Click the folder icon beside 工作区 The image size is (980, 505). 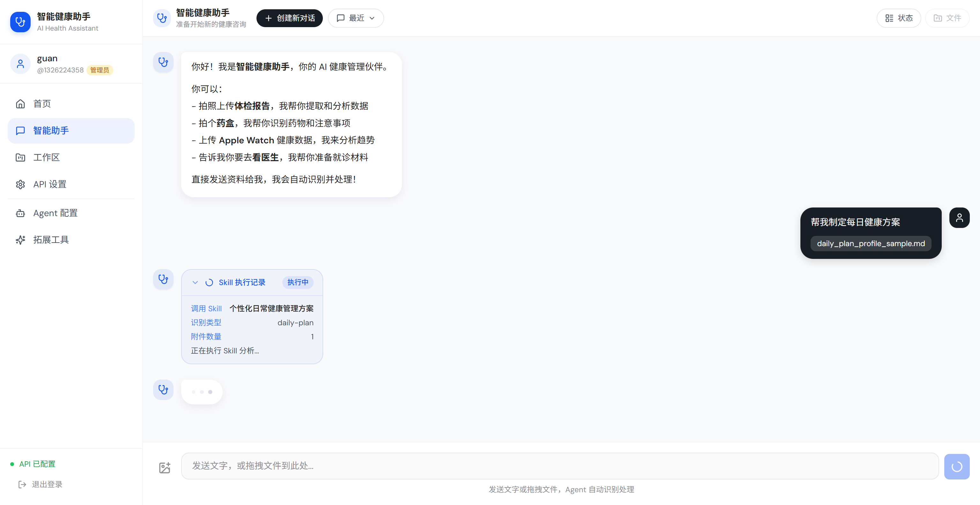pyautogui.click(x=20, y=158)
